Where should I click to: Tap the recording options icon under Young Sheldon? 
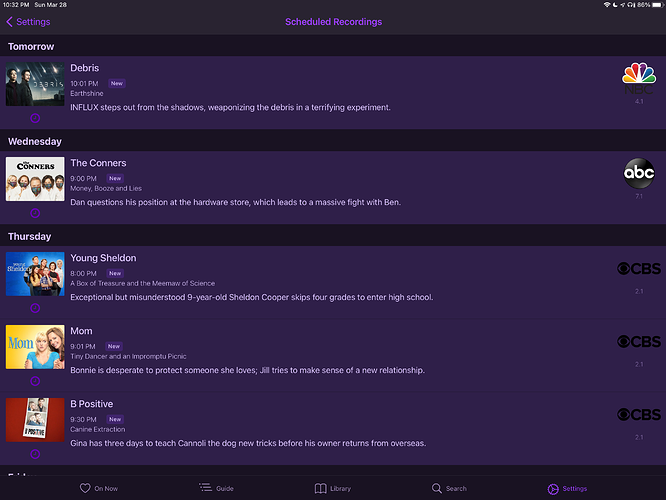point(35,308)
